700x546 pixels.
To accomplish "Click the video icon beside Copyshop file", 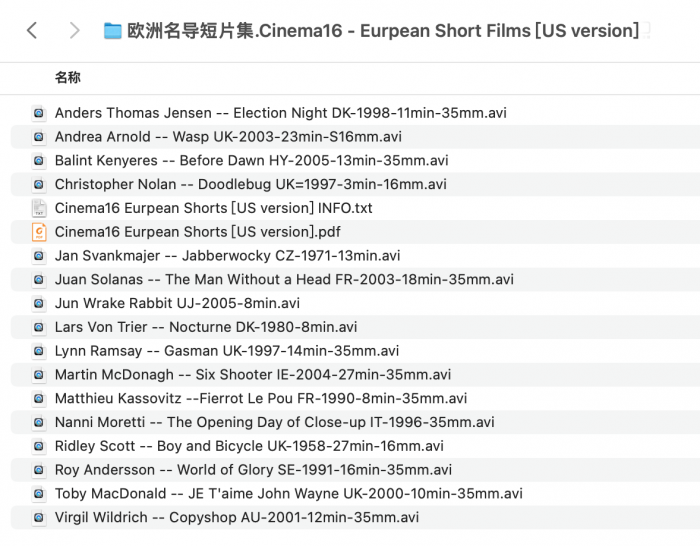I will 39,517.
